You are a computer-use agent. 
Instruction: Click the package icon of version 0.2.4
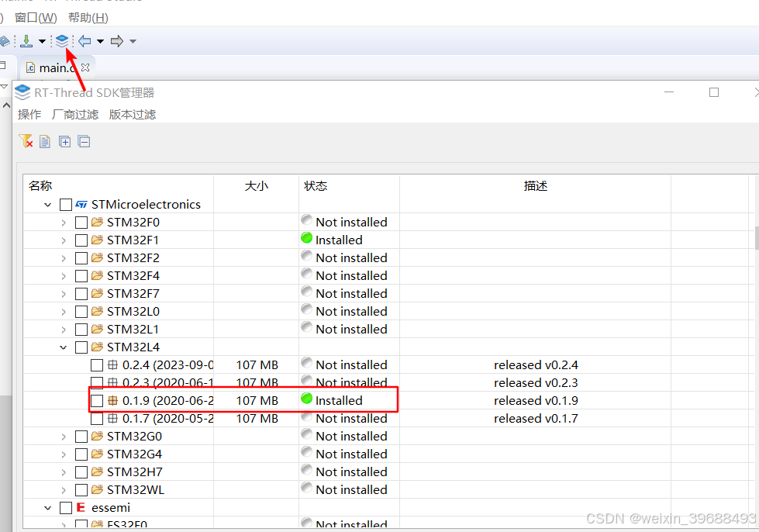click(x=112, y=365)
